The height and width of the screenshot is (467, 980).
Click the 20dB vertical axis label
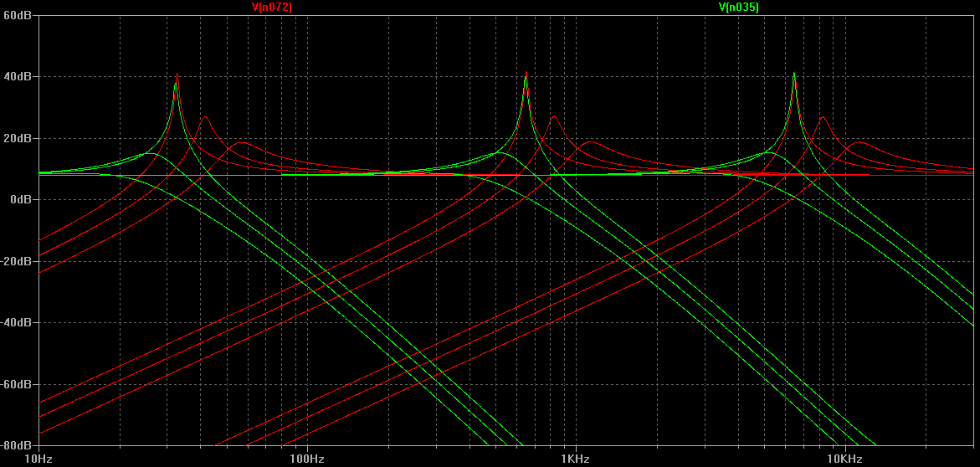point(17,138)
